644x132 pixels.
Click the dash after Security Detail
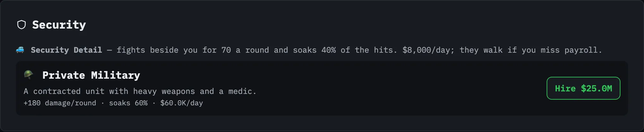(x=109, y=50)
